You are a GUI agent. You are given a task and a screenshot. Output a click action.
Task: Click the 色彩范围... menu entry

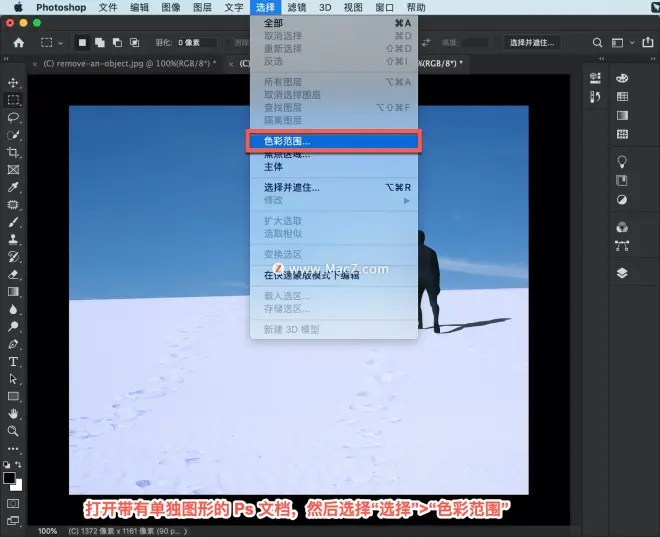(333, 141)
